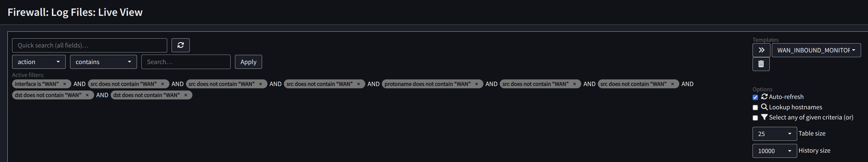Disable the Auto-refresh checkbox
The height and width of the screenshot is (162, 868).
755,97
